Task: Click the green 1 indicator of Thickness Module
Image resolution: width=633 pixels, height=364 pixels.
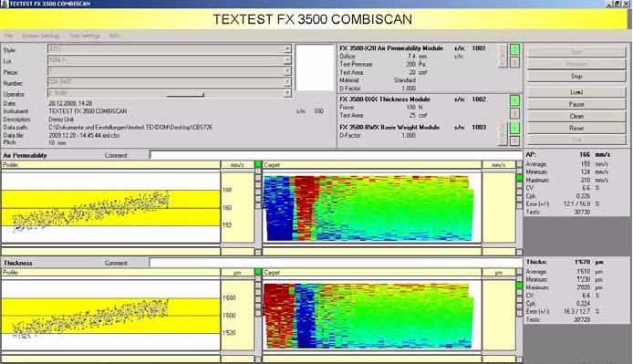Action: 514,100
